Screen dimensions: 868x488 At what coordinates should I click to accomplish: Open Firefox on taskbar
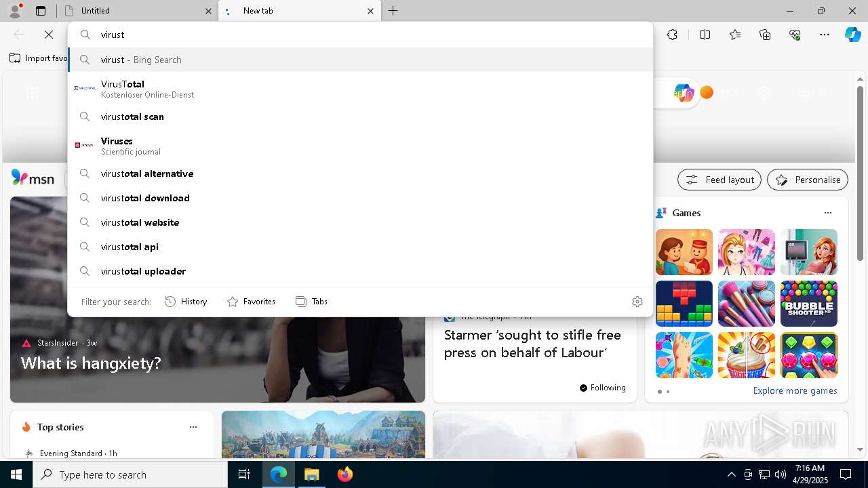pyautogui.click(x=345, y=474)
